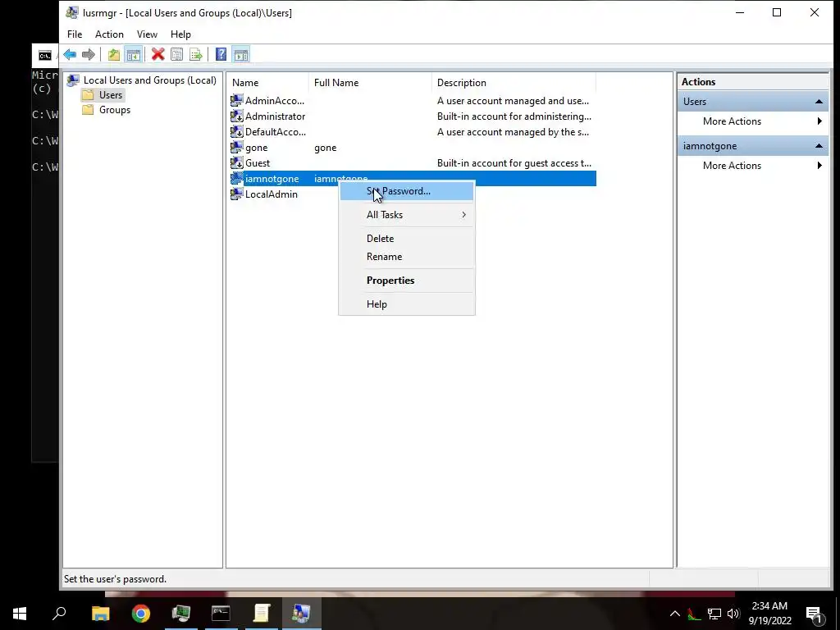Open the clock showing 2:34 AM
840x630 pixels.
click(769, 614)
